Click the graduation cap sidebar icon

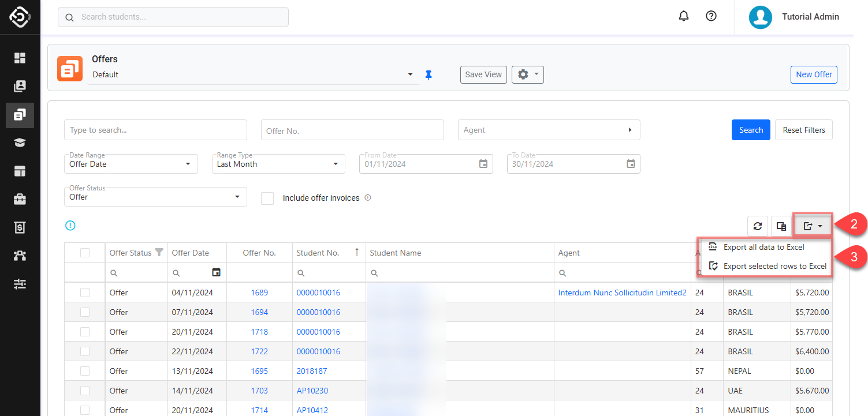coord(20,143)
